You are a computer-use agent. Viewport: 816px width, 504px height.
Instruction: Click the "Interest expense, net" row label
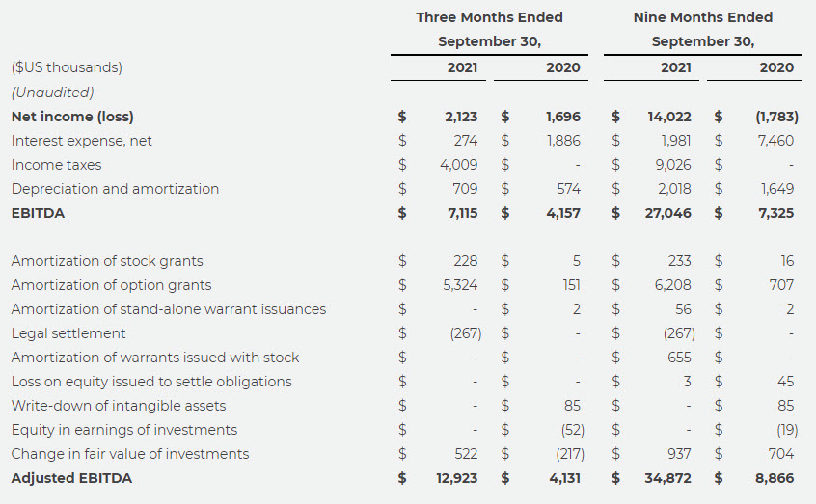pos(81,141)
